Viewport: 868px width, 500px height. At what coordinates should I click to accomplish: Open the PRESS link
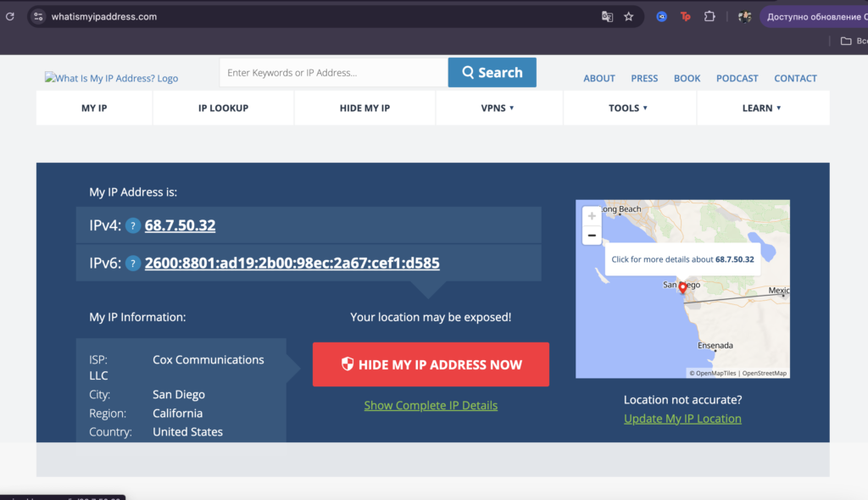tap(644, 78)
